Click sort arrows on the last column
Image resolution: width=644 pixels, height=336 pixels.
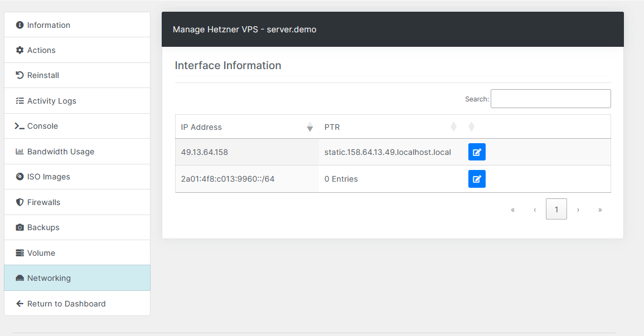pos(471,127)
